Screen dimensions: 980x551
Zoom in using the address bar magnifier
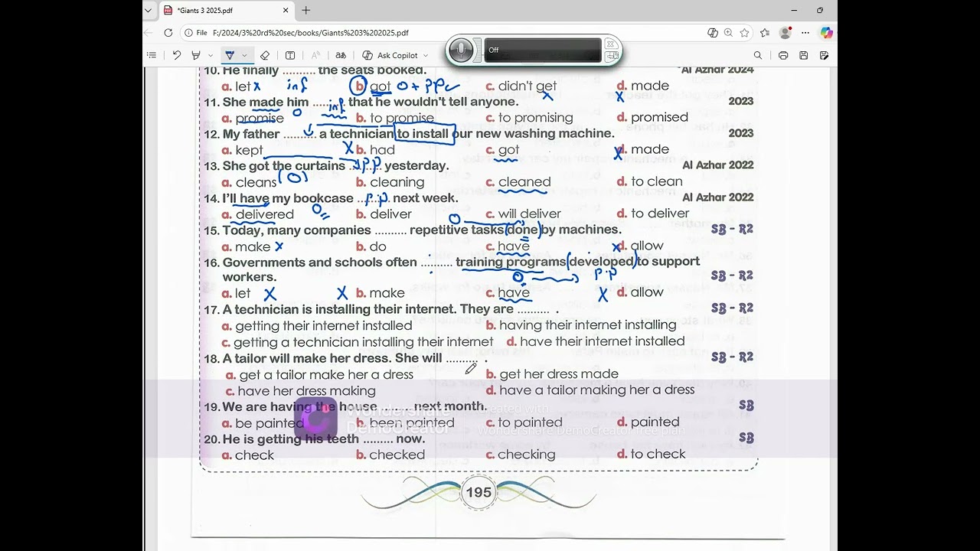tap(728, 33)
